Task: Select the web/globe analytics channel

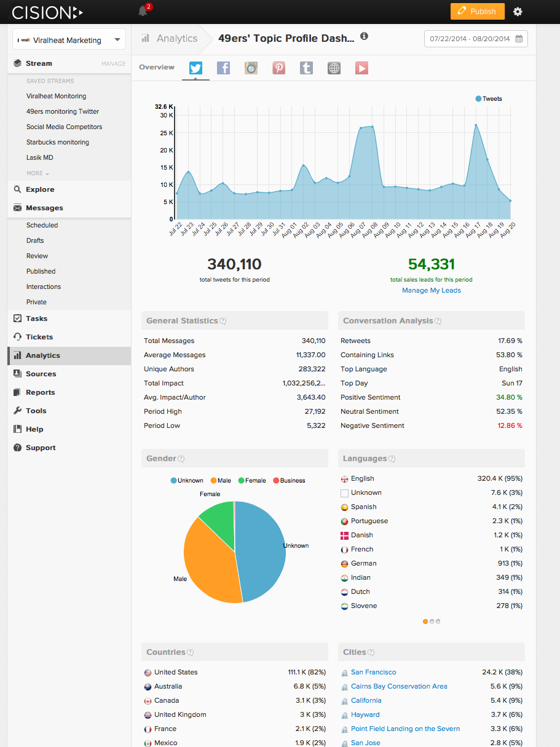Action: pyautogui.click(x=334, y=68)
